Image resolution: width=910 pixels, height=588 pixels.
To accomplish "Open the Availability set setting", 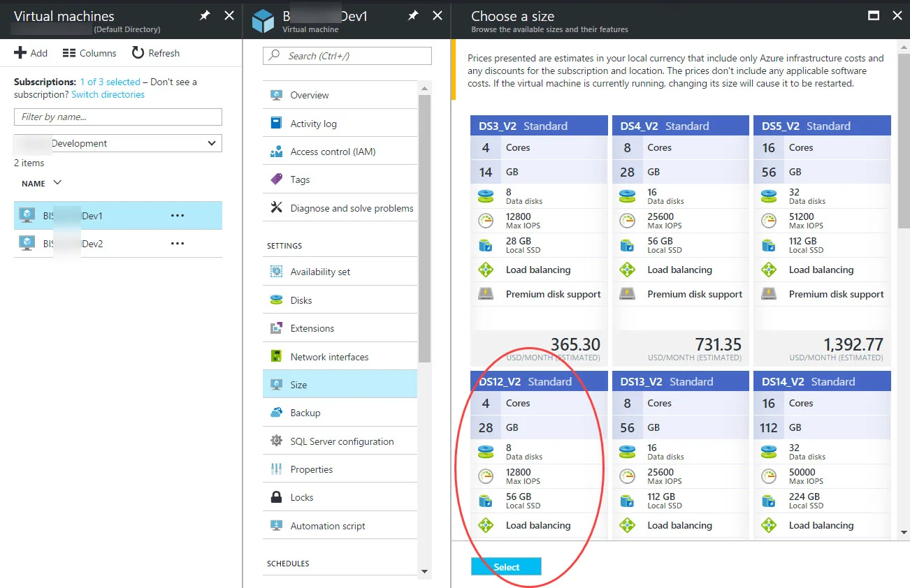I will coord(340,272).
